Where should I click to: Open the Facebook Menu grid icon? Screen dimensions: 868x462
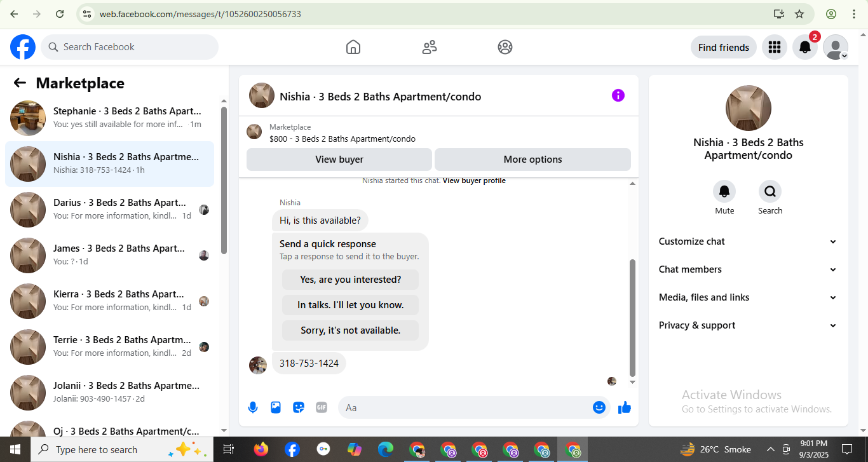pos(774,47)
